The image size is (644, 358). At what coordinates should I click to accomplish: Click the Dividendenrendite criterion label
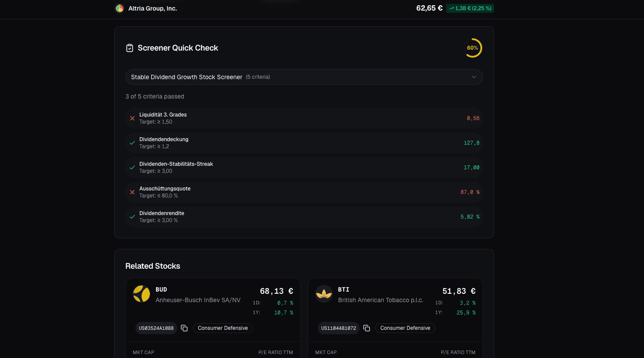click(162, 213)
